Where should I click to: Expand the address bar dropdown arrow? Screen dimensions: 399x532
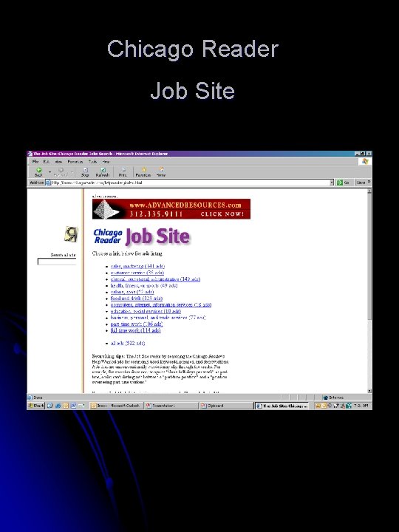pos(332,183)
